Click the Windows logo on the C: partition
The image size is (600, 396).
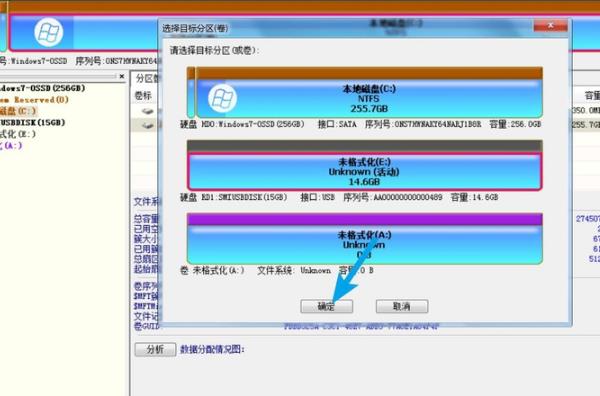click(222, 98)
